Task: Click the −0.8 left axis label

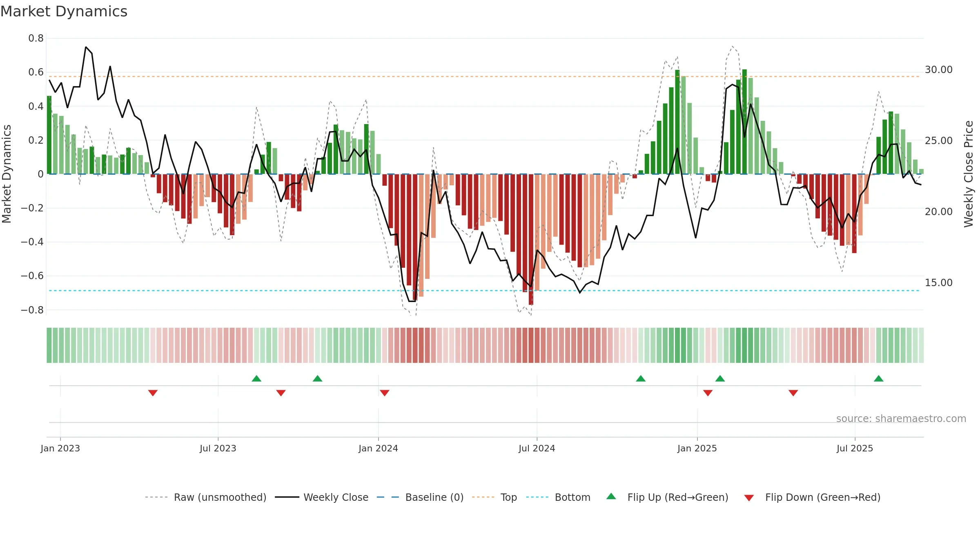Action: click(32, 310)
